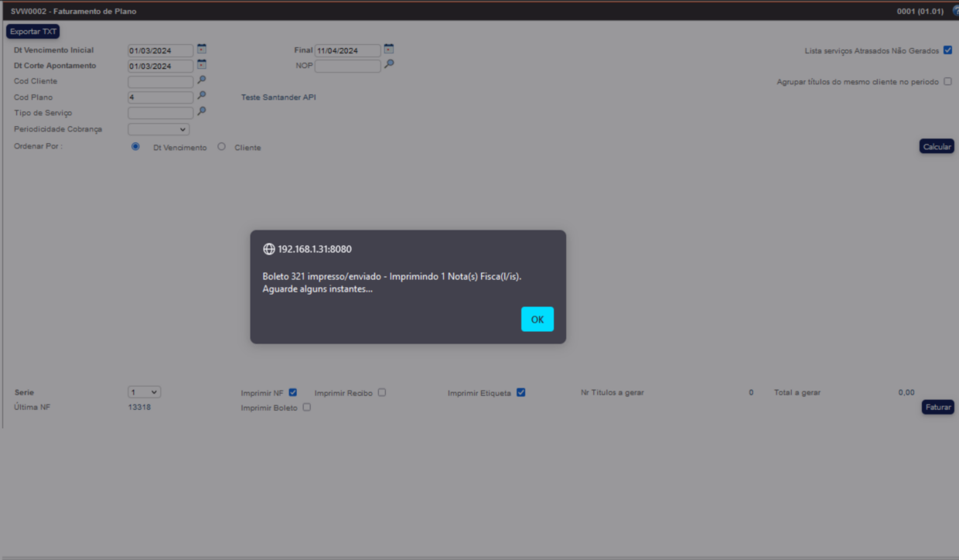Image resolution: width=959 pixels, height=560 pixels.
Task: Expand Periodicidade Cobrança dropdown
Action: [x=159, y=129]
